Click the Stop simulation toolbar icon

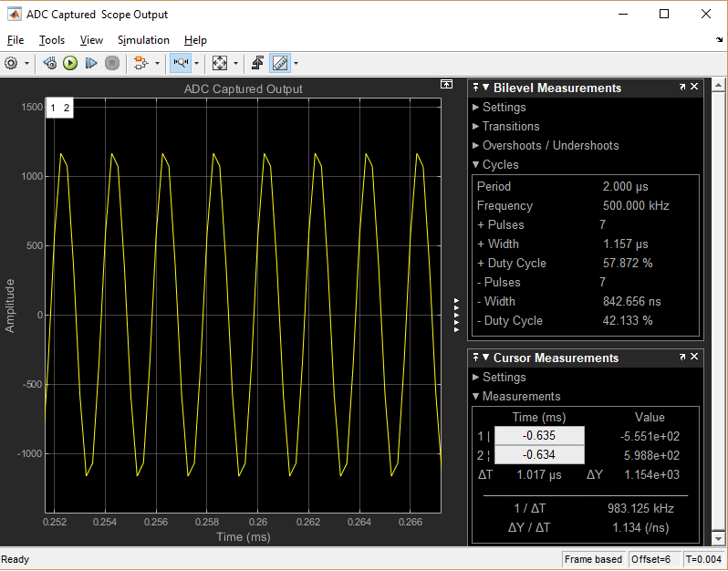[112, 63]
